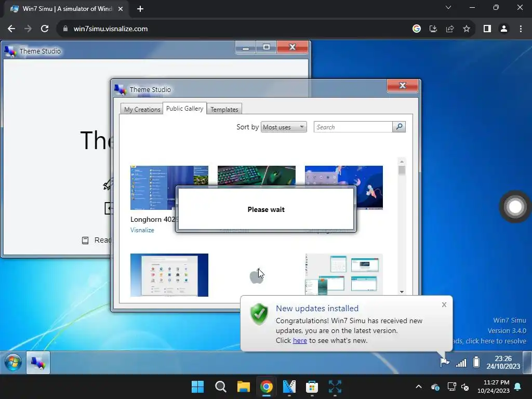
Task: Open the Windows notification bell
Action: (x=518, y=387)
